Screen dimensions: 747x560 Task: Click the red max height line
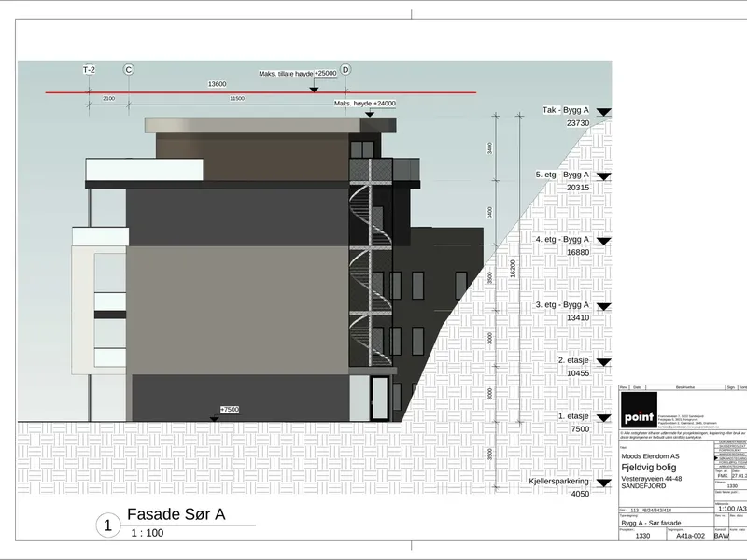[261, 92]
